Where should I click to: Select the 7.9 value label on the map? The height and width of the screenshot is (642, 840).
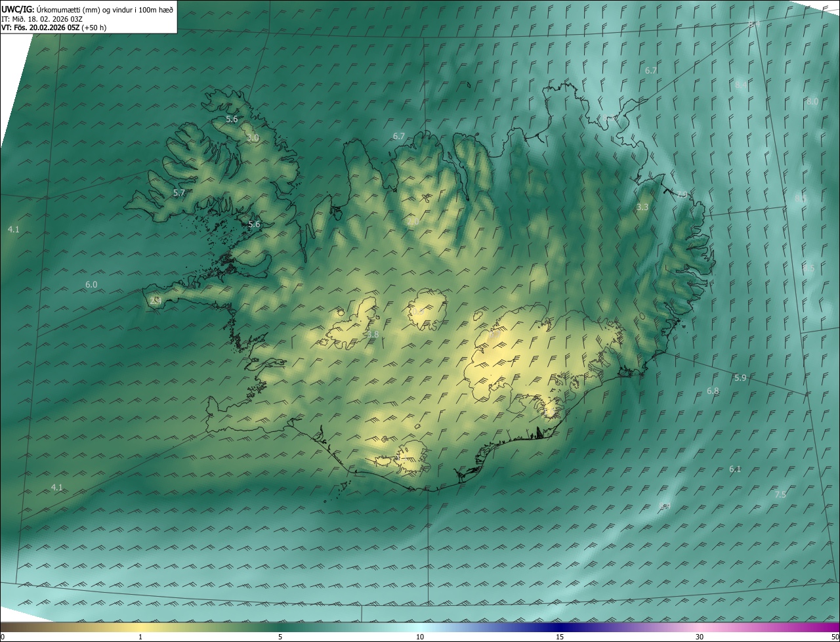coord(682,194)
